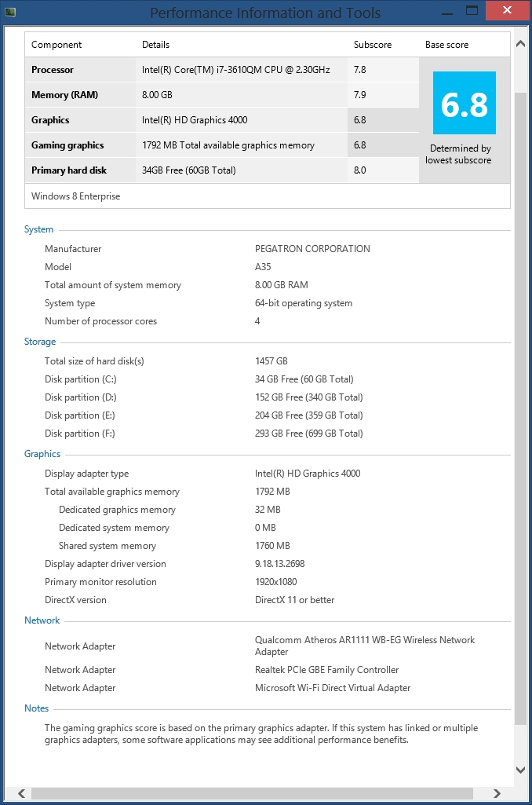Select the System section heading
Image resolution: width=532 pixels, height=805 pixels.
(x=39, y=229)
